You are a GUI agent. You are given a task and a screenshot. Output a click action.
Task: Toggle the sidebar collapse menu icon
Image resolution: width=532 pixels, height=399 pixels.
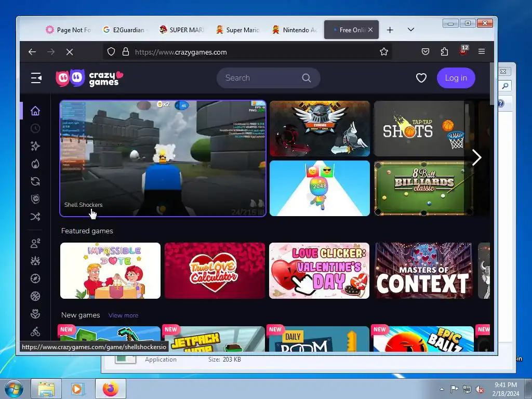coord(36,78)
